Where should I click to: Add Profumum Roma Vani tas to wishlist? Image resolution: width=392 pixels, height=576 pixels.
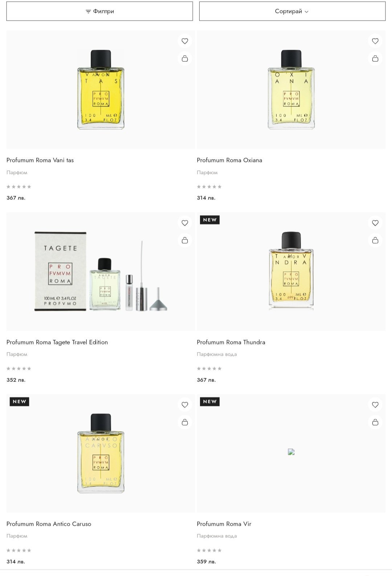(185, 41)
